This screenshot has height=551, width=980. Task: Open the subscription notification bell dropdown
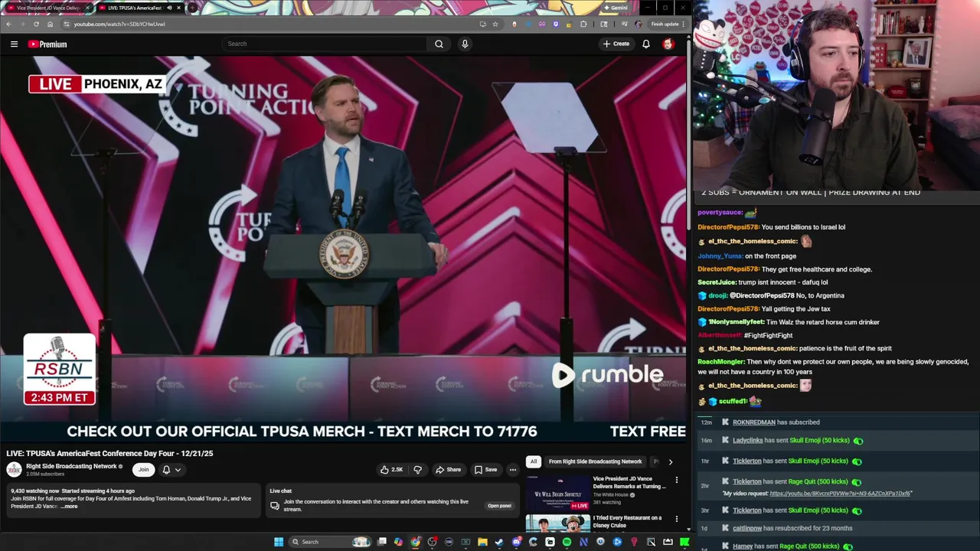[x=171, y=470]
